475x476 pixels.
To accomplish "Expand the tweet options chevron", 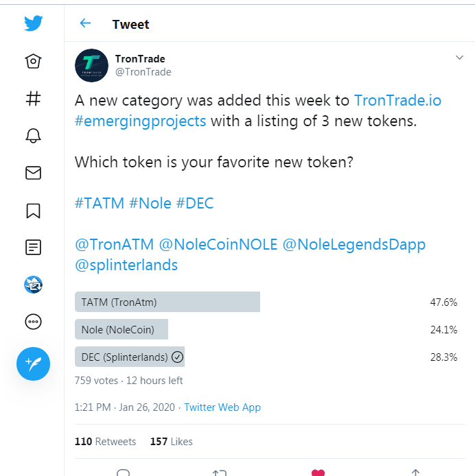I will pos(459,58).
